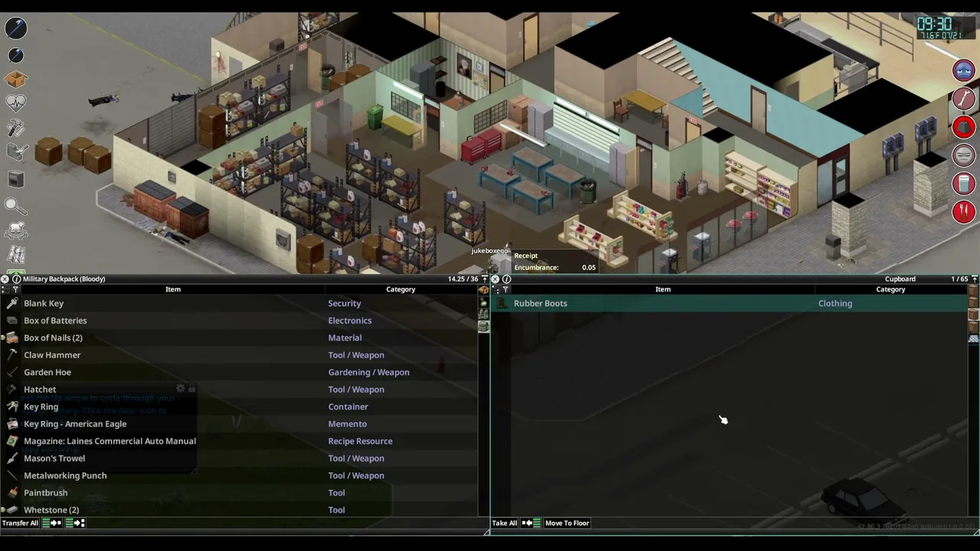
Task: Open the build menu icon below the hammer
Action: 16,153
